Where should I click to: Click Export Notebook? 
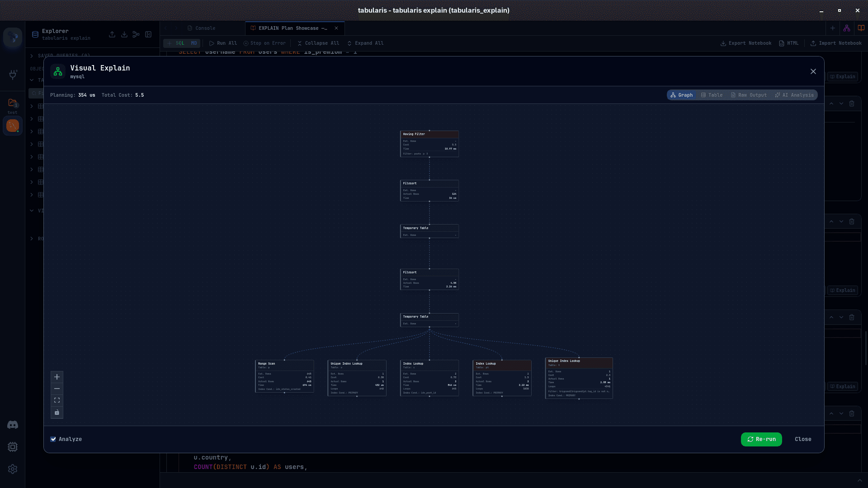coord(746,43)
